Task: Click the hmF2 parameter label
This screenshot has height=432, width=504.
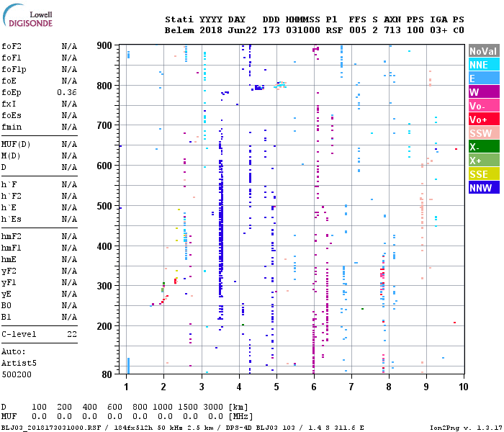Action: coord(12,236)
